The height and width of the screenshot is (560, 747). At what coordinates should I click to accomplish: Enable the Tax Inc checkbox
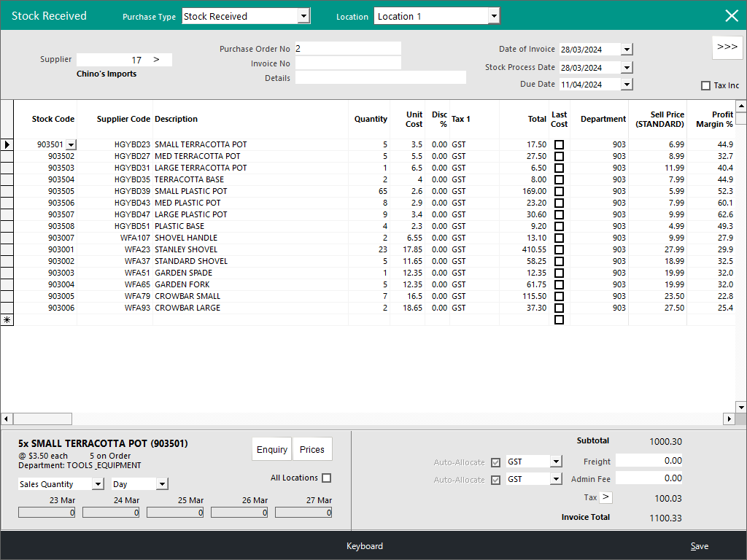(705, 86)
